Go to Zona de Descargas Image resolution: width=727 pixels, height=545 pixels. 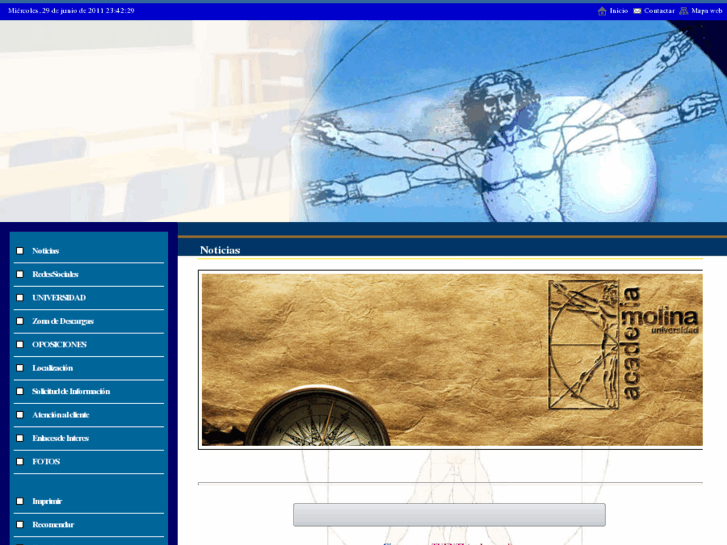63,321
